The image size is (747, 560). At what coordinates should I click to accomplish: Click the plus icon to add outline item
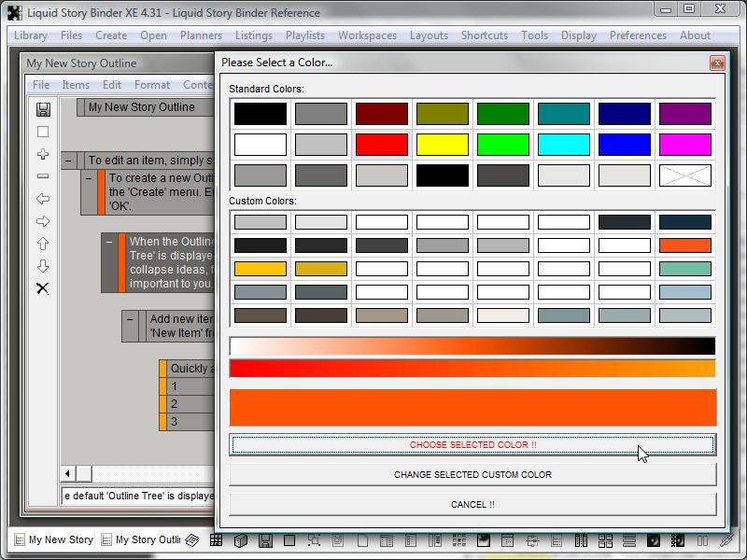tap(43, 154)
